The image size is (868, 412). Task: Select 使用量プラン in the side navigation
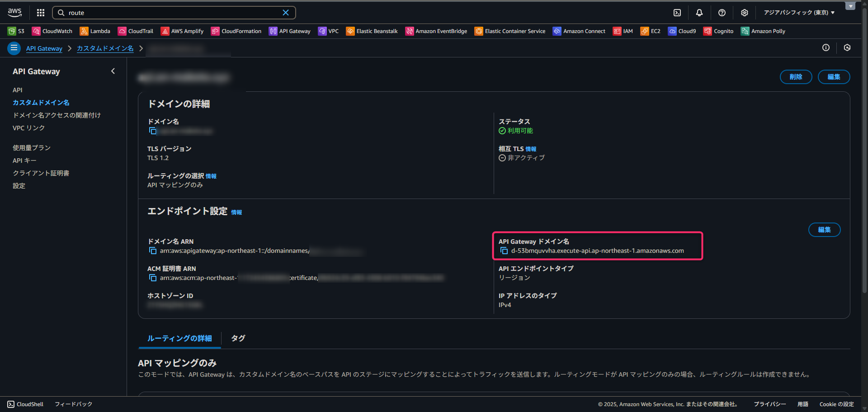[x=32, y=148]
